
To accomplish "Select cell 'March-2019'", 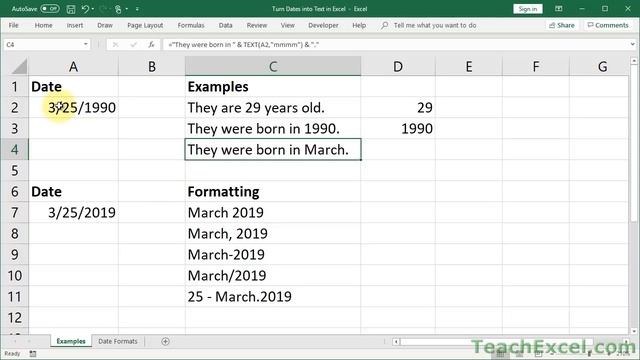I will click(273, 255).
